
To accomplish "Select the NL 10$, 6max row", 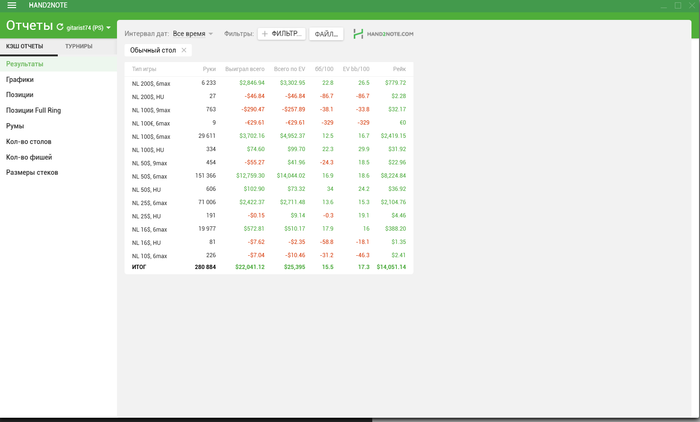I will tap(269, 255).
